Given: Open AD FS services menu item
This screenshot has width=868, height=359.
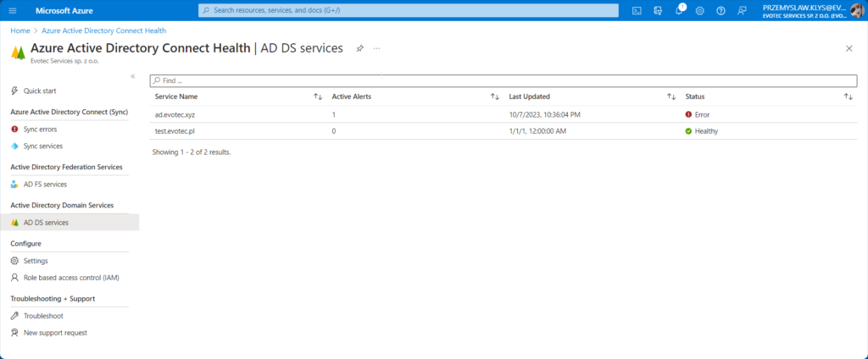Looking at the screenshot, I should tap(45, 184).
